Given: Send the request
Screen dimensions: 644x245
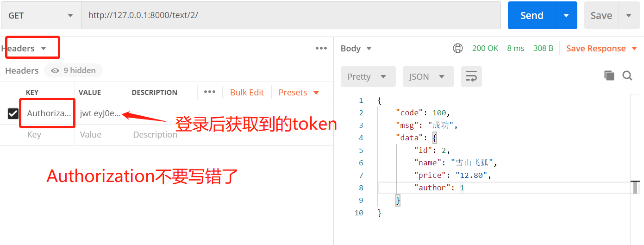Looking at the screenshot, I should (x=532, y=15).
